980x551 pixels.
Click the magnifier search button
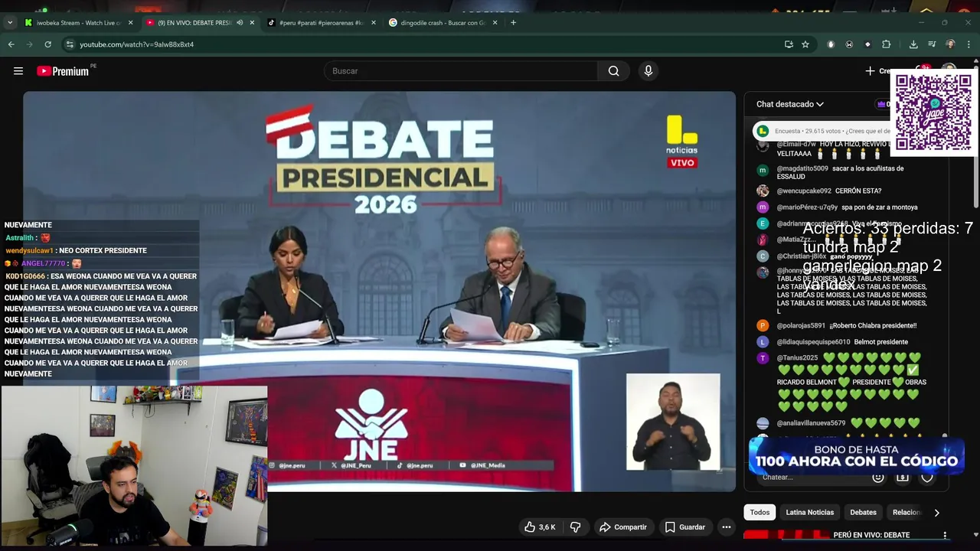click(x=613, y=71)
